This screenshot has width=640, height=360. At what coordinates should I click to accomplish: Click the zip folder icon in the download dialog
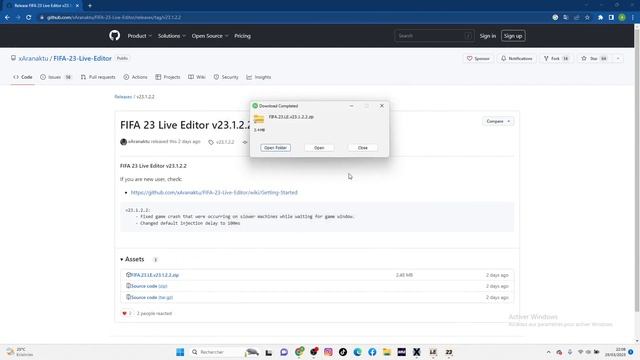(x=259, y=119)
